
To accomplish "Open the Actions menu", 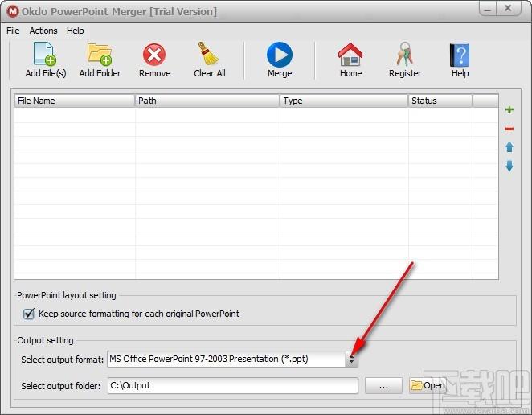I will click(x=43, y=31).
